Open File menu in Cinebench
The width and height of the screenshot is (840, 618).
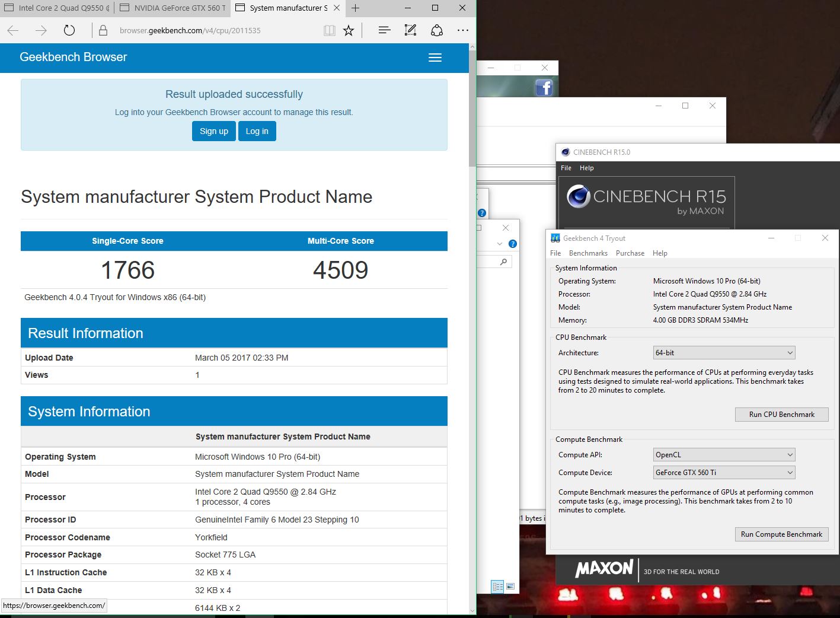(x=566, y=168)
